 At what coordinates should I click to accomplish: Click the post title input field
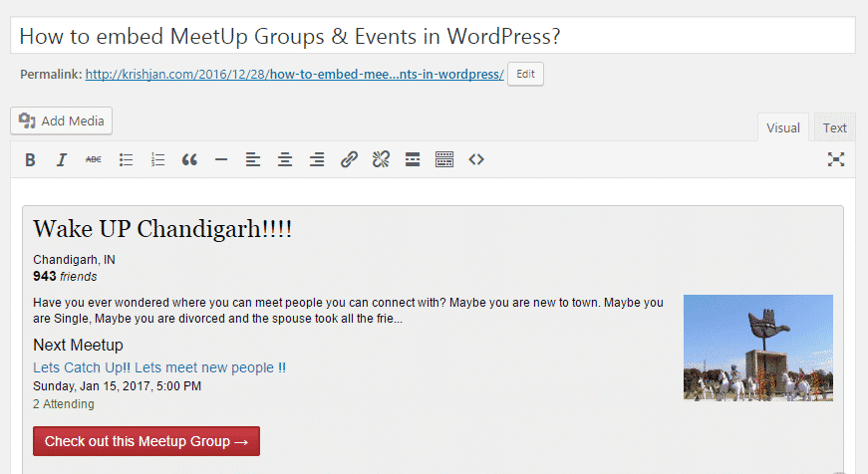click(433, 36)
